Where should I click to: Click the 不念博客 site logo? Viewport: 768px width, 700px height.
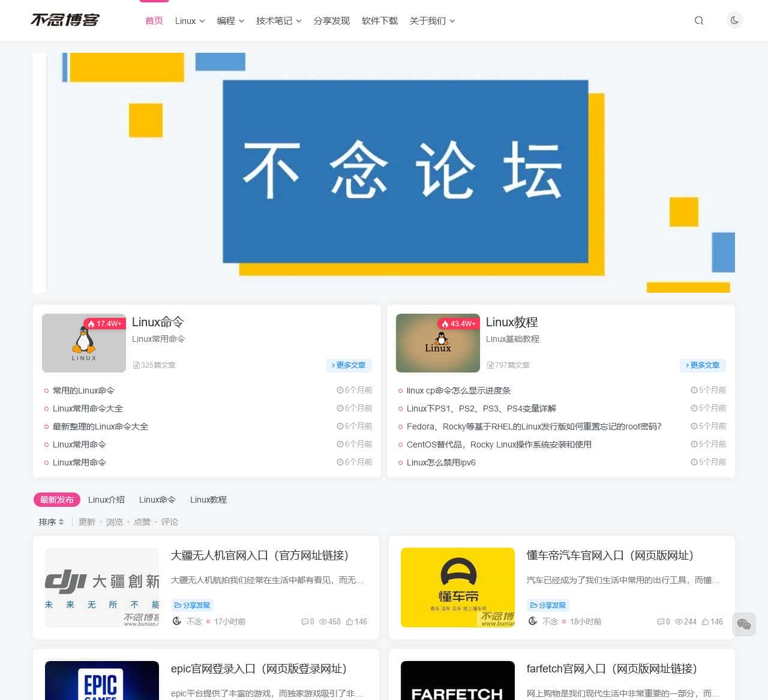coord(65,20)
